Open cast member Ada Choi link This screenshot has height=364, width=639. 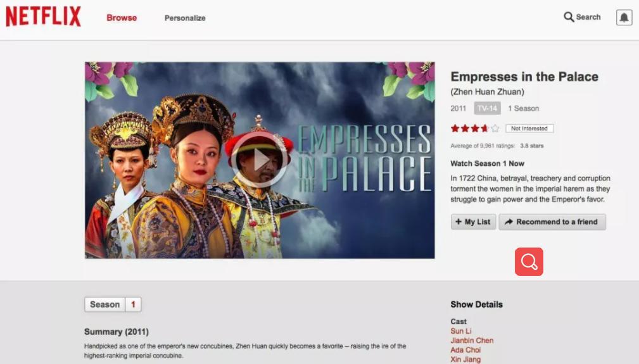(x=465, y=349)
